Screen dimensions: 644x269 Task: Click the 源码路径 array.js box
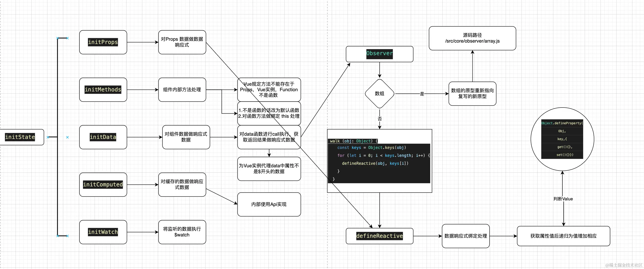pos(472,38)
